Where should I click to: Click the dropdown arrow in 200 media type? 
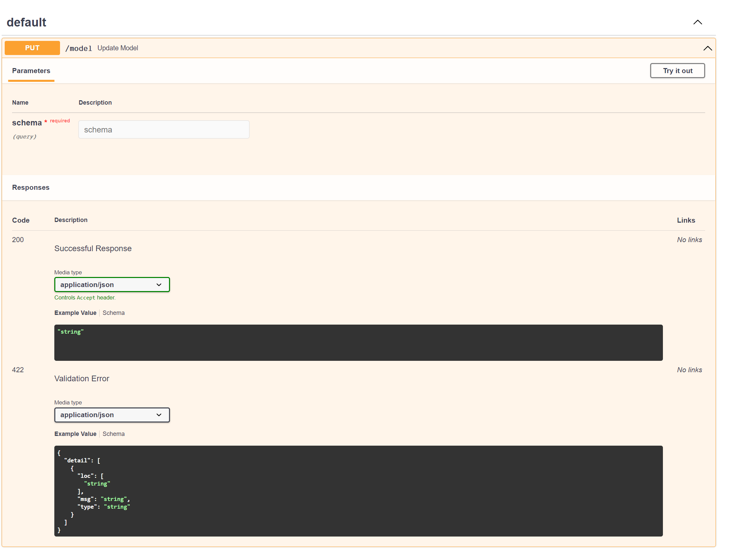click(159, 285)
